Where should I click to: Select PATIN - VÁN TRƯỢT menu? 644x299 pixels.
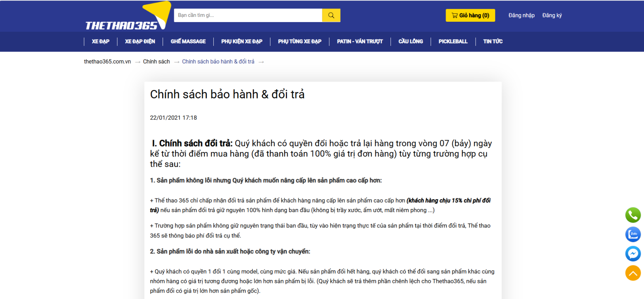tap(360, 41)
